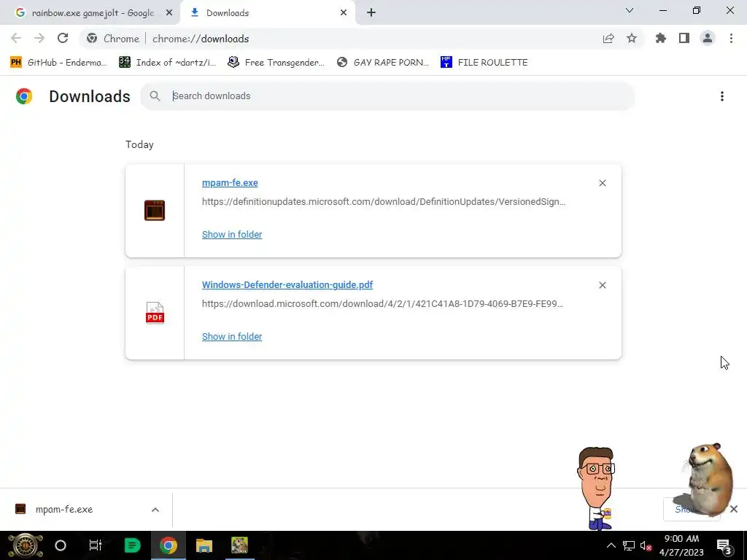Click the Search downloads field

point(387,96)
